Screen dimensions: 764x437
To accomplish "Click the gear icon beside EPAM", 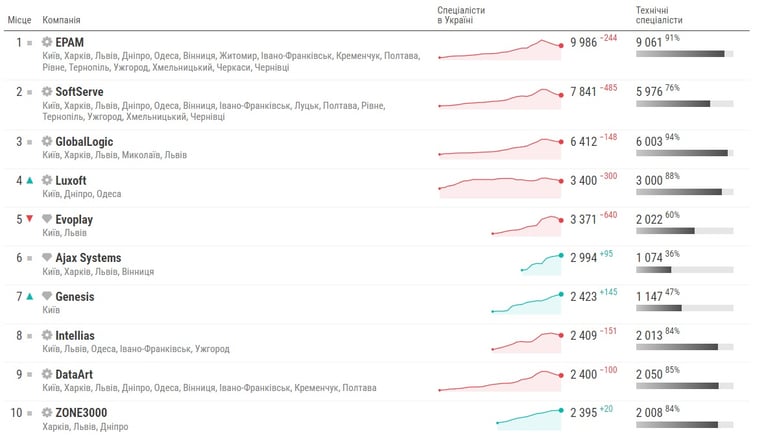I will pos(47,42).
